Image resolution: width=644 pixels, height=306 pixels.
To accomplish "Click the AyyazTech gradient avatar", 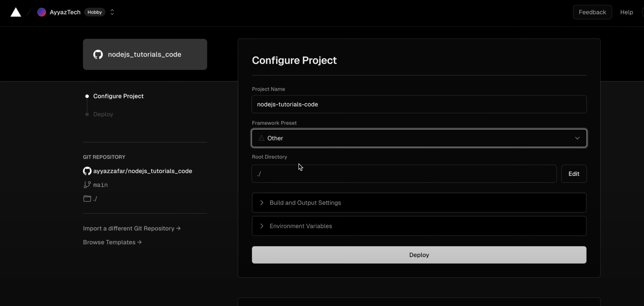I will click(42, 12).
